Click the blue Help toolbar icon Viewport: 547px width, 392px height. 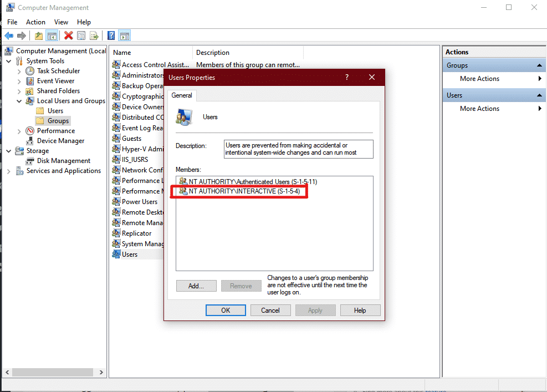tap(111, 35)
